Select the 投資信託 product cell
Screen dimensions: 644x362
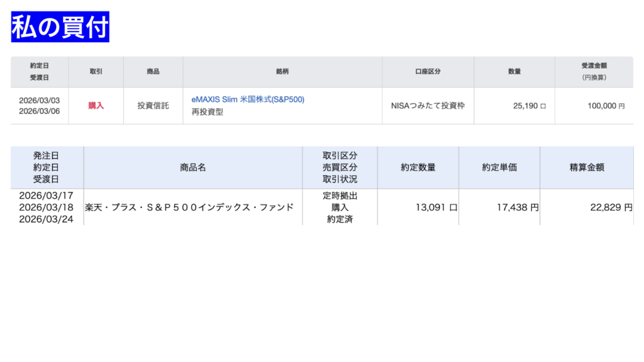coord(153,106)
